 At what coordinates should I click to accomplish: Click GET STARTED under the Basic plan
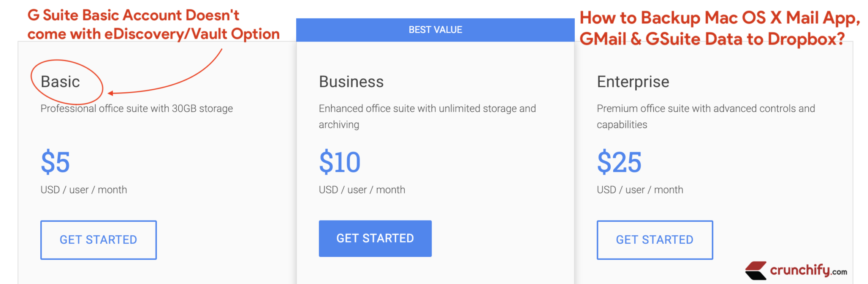98,240
